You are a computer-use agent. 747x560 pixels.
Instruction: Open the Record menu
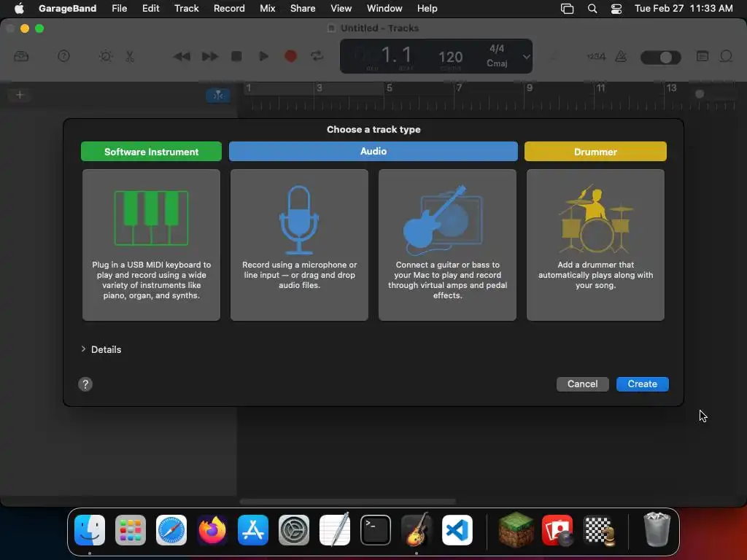pos(229,8)
